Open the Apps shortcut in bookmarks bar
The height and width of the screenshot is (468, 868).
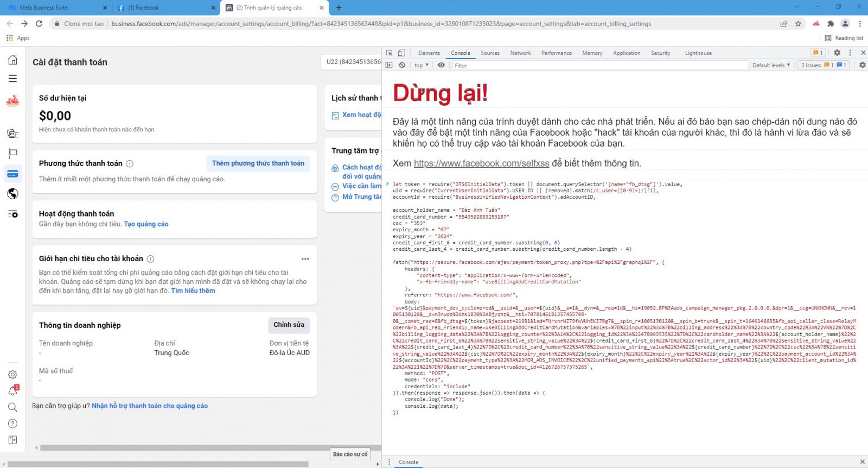18,38
